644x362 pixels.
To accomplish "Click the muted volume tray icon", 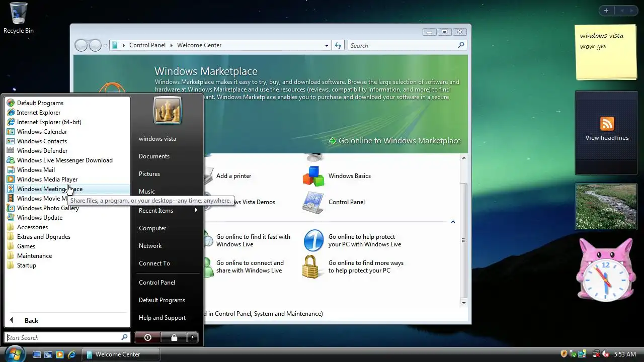I will [605, 354].
